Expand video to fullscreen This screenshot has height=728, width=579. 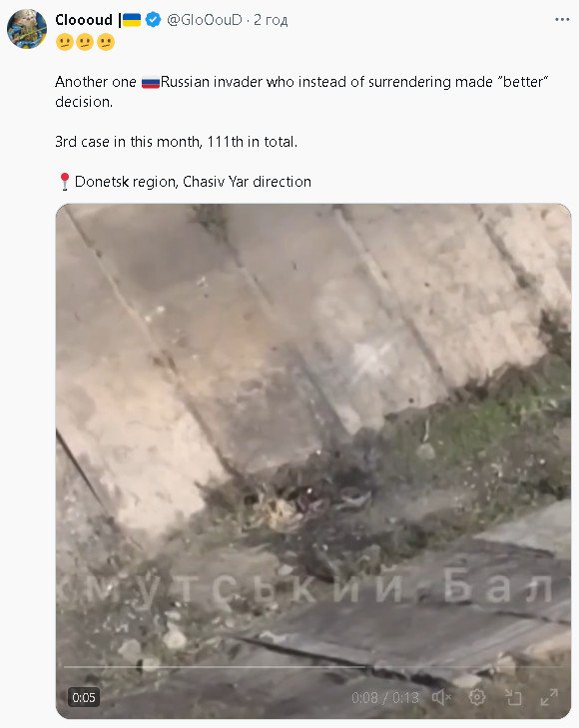point(549,697)
